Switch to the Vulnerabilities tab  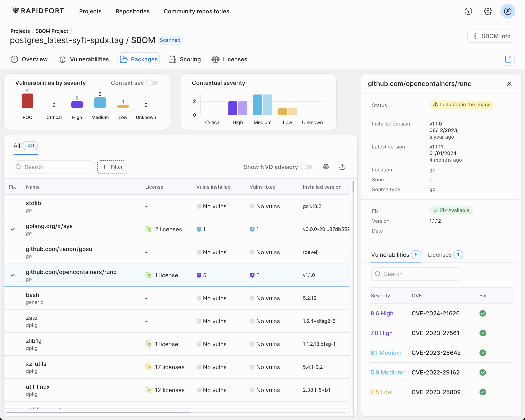point(83,59)
